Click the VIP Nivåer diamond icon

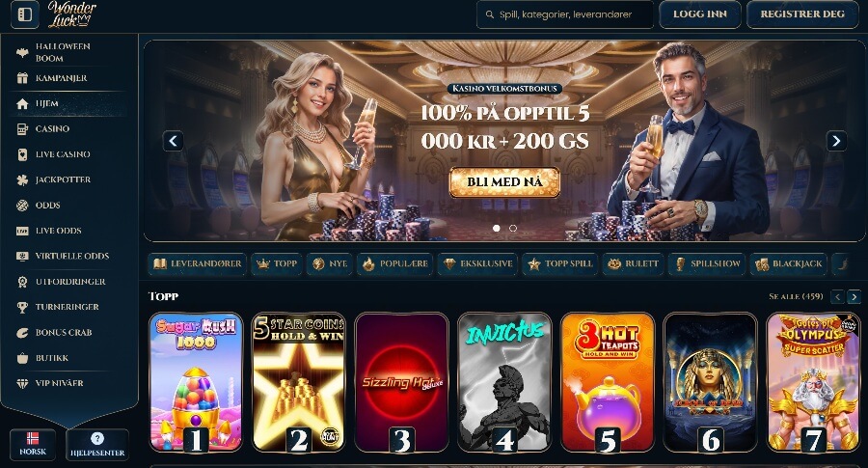(22, 383)
